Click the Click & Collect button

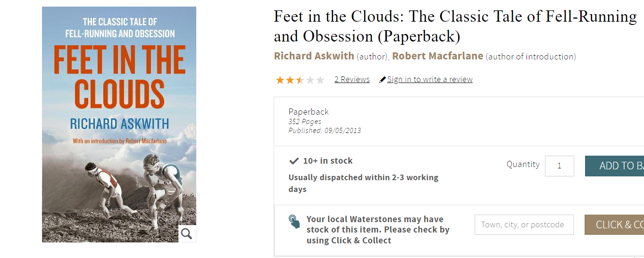614,225
